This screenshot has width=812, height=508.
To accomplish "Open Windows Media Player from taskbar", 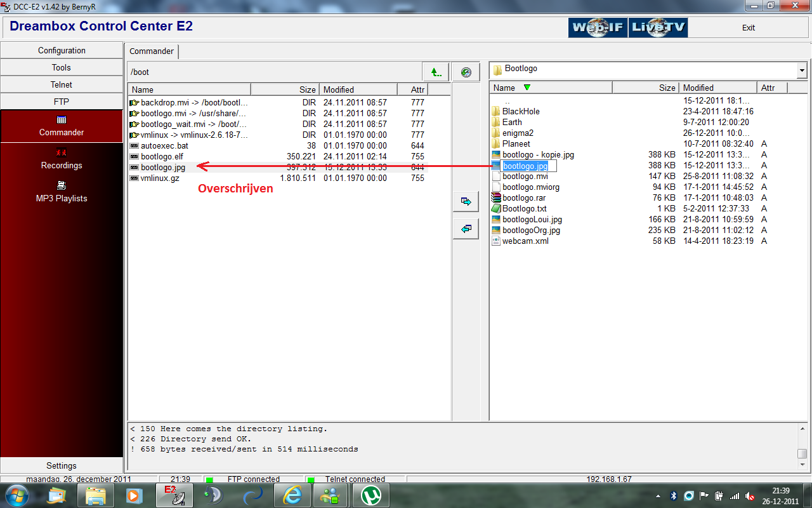I will pyautogui.click(x=134, y=495).
